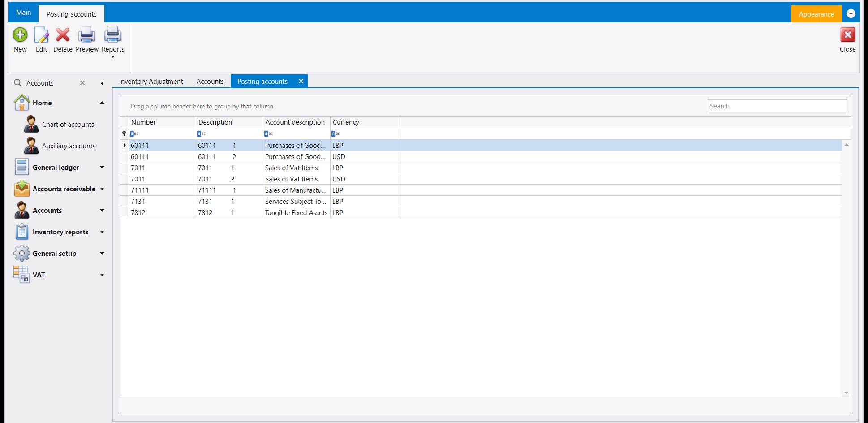Viewport: 868px width, 423px height.
Task: Expand the General ledger section arrow
Action: [102, 167]
